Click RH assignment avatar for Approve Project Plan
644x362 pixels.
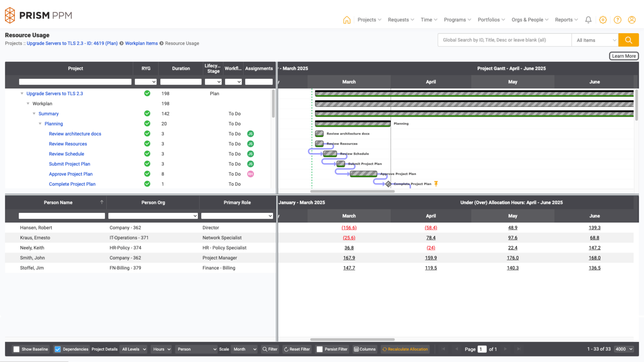pos(250,174)
